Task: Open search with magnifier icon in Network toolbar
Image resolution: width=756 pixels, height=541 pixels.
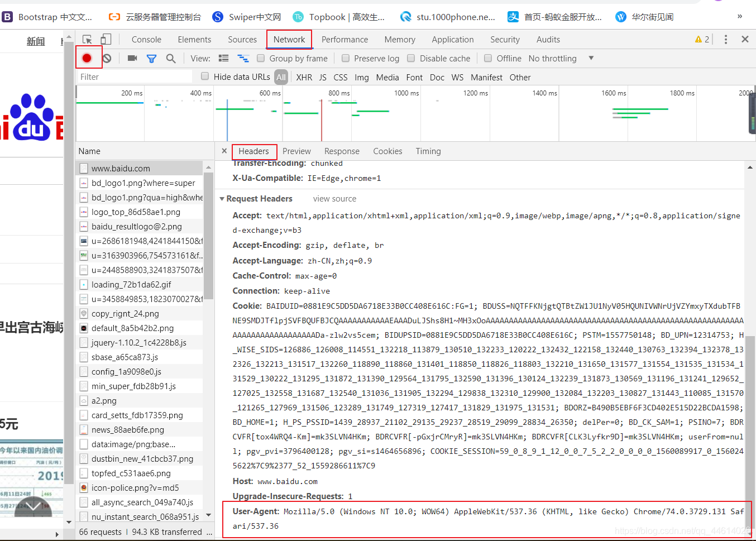Action: [171, 59]
